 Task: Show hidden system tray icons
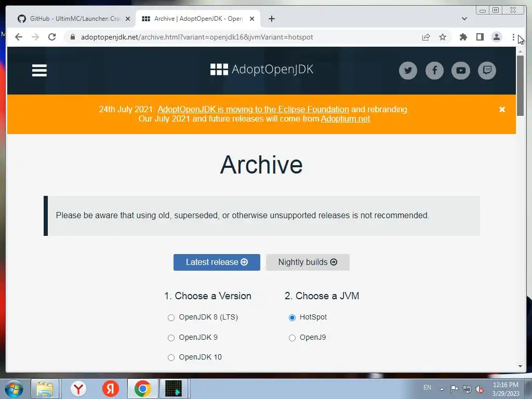coord(442,389)
